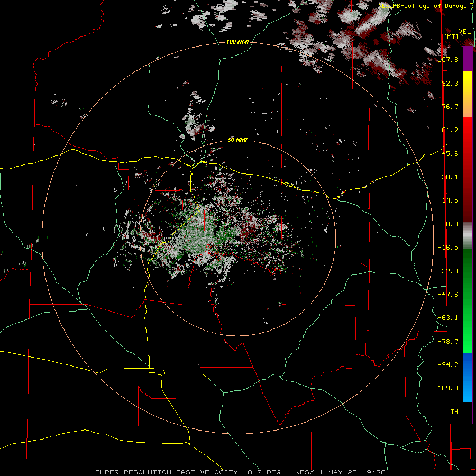The width and height of the screenshot is (476, 476).
Task: Click the yellow-orange segment of the color bar
Action: pyautogui.click(x=467, y=94)
